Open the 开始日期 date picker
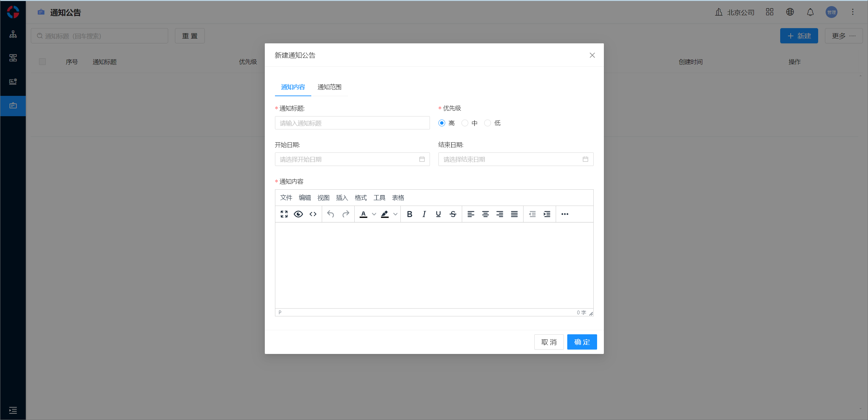 pyautogui.click(x=352, y=159)
